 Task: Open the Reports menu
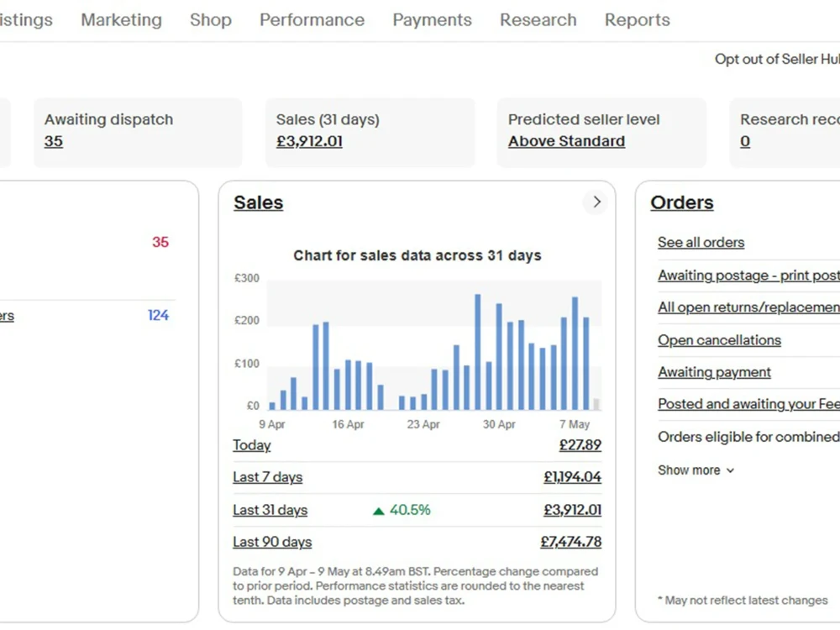[637, 19]
